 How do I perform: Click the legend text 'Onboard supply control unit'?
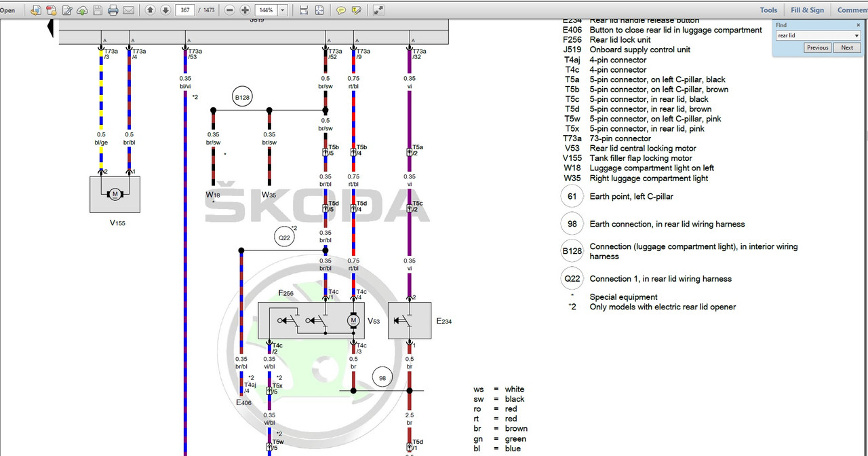640,50
